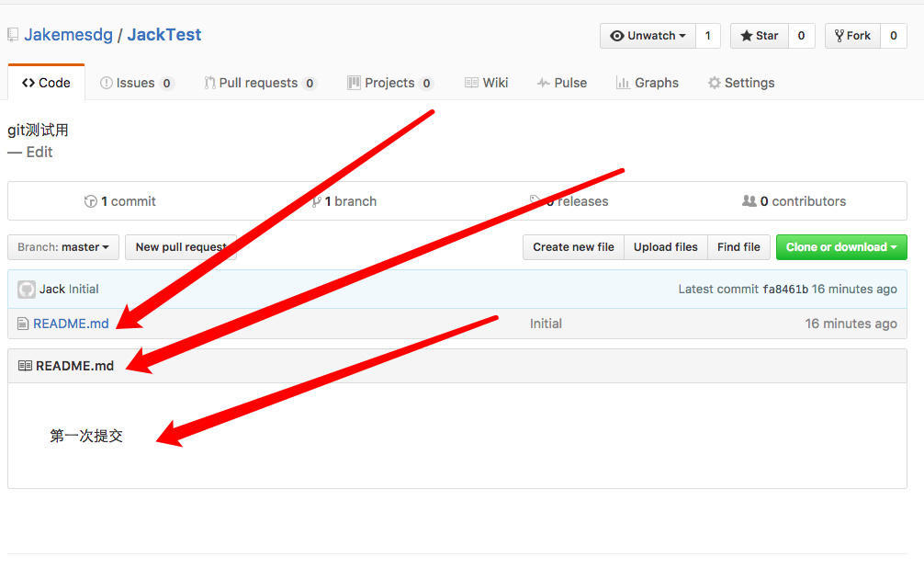This screenshot has width=924, height=580.
Task: Click the repository book icon beside Jakemesdg
Action: 13,35
